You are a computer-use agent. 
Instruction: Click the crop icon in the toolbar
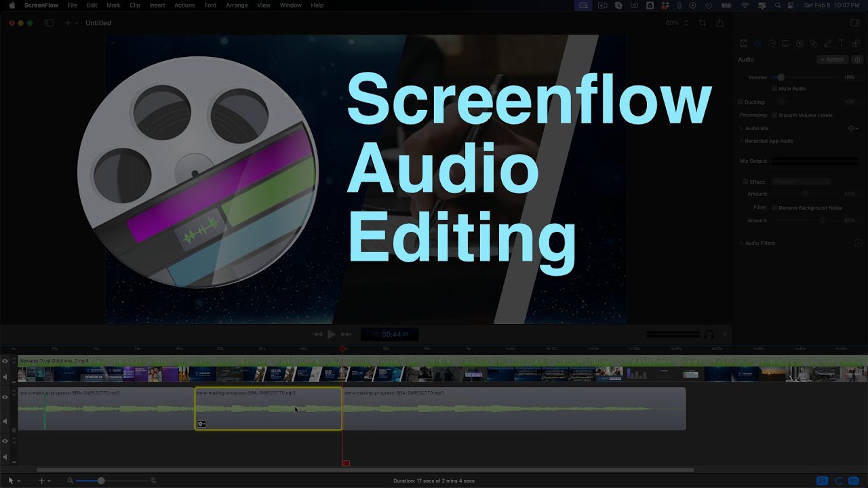coord(703,23)
